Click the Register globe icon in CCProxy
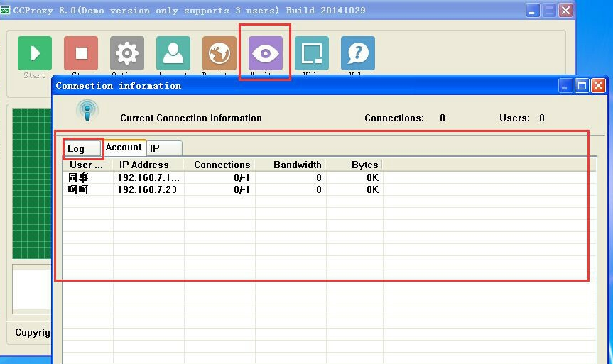 point(219,53)
